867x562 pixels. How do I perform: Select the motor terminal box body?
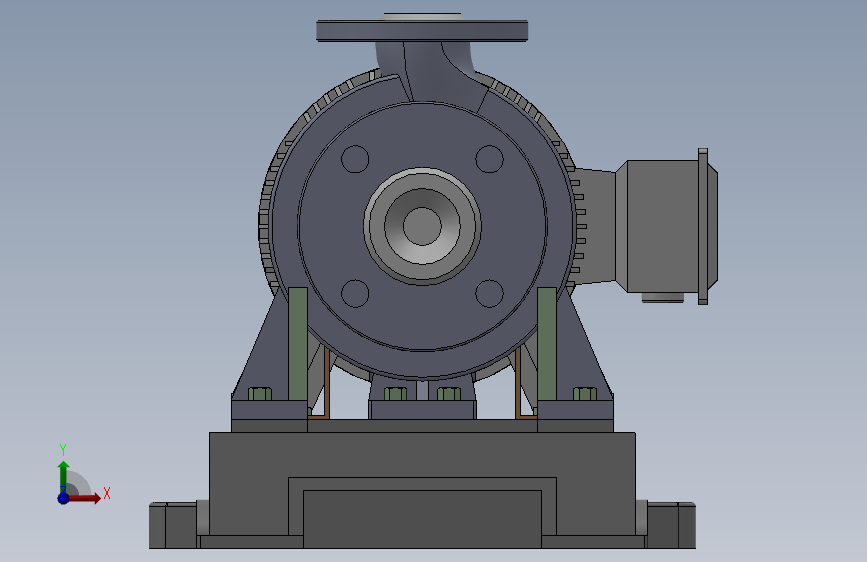(x=662, y=226)
